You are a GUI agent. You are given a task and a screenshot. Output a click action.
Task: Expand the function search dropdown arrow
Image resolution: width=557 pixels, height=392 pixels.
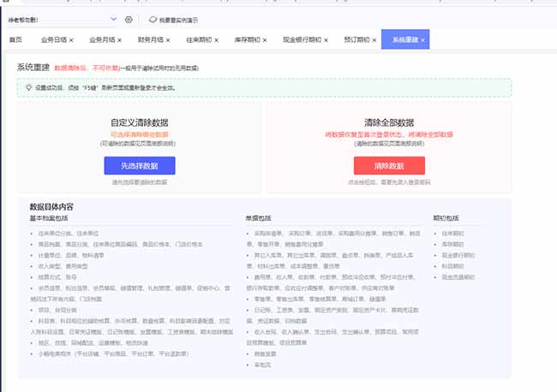113,19
